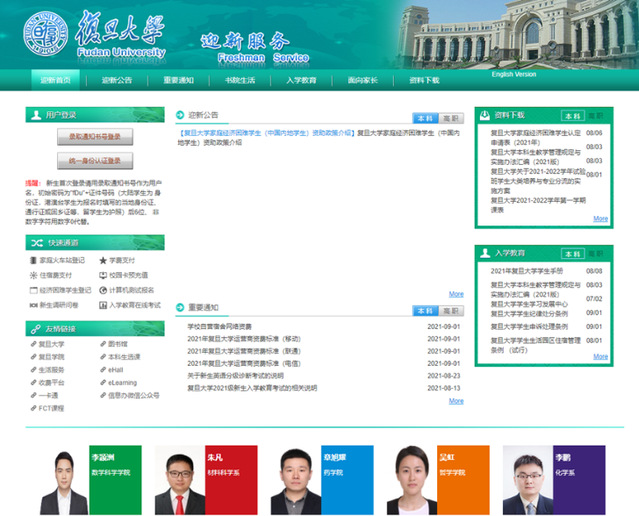The height and width of the screenshot is (516, 639).
Task: Click the 家庭火车站登记 icon
Action: click(x=33, y=260)
